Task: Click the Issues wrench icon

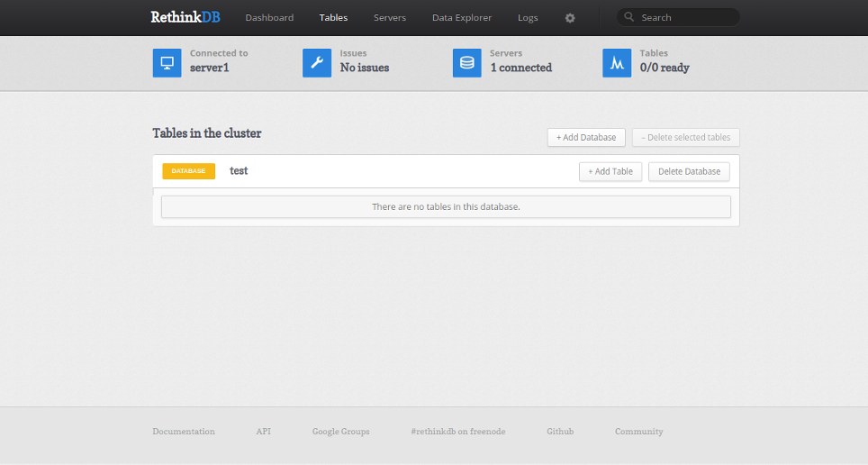Action: point(317,62)
